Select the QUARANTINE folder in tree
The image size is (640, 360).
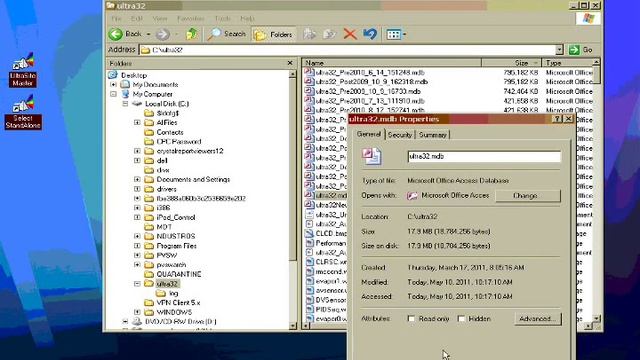179,274
